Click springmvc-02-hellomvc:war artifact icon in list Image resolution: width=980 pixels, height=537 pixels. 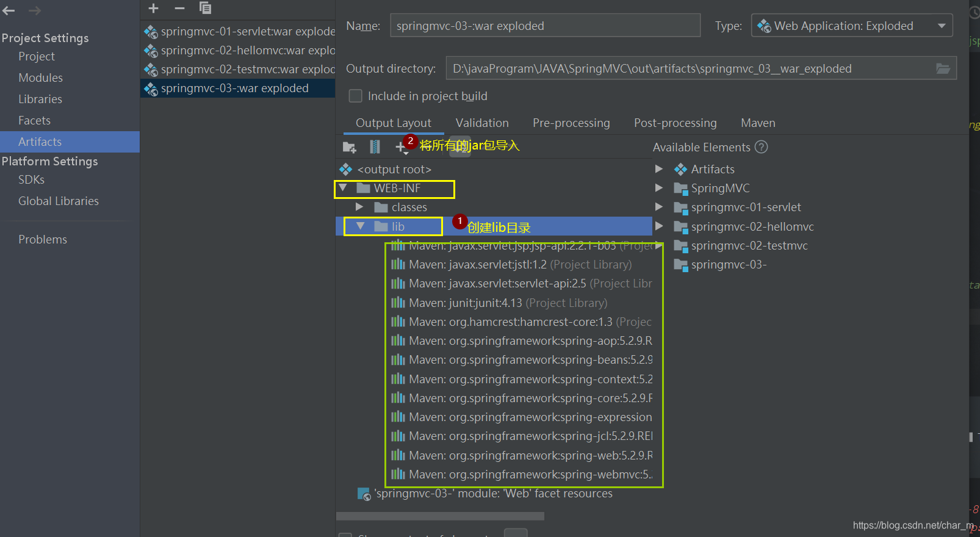pos(151,50)
